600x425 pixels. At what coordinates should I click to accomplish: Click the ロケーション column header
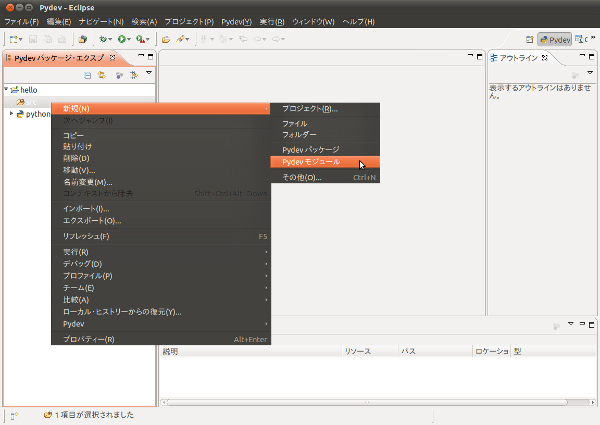492,351
